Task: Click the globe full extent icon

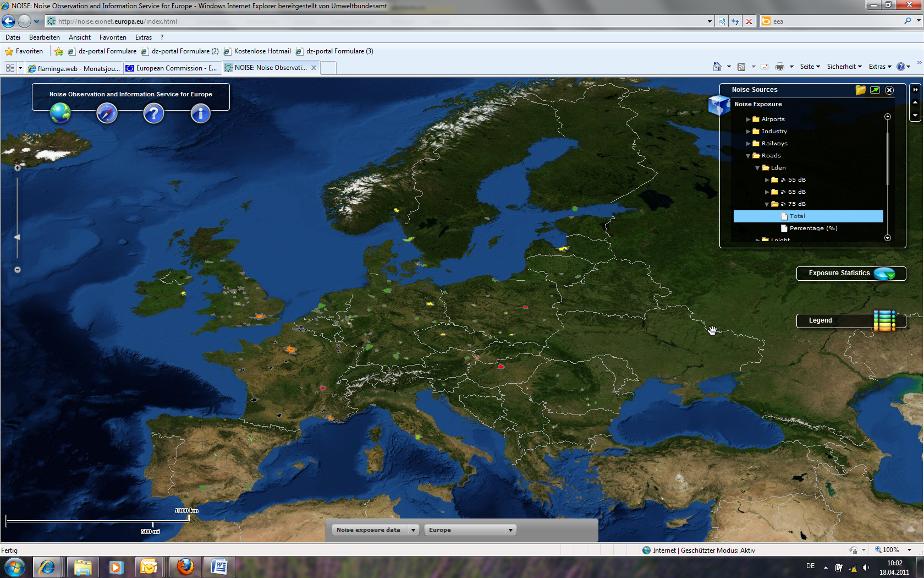Action: [61, 113]
